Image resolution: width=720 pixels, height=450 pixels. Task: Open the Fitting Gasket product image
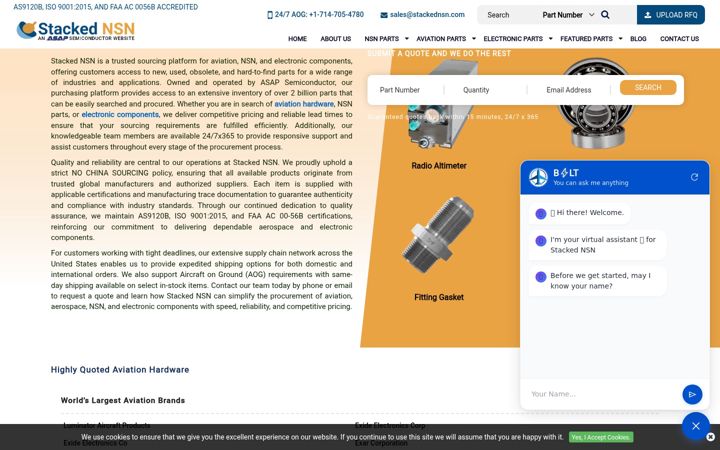pos(439,235)
